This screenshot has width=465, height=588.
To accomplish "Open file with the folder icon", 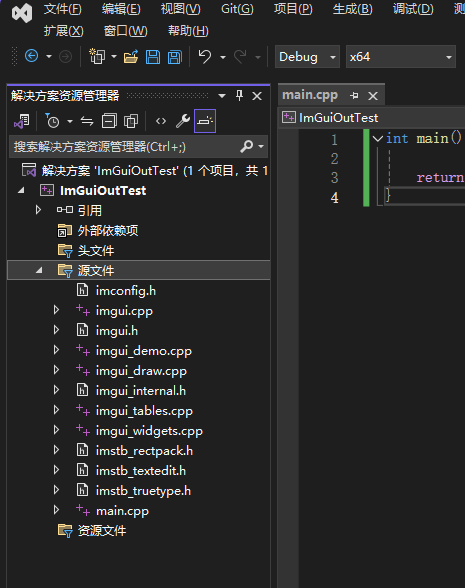I will (x=131, y=57).
